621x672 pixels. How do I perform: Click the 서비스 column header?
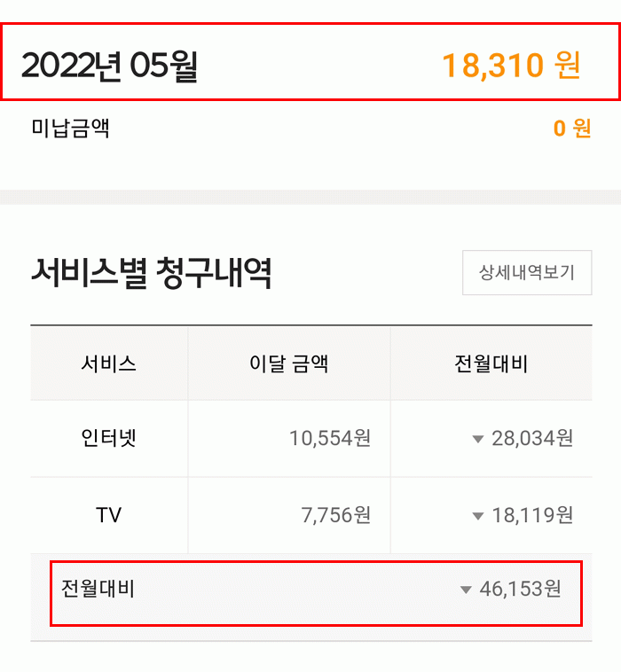[x=108, y=363]
